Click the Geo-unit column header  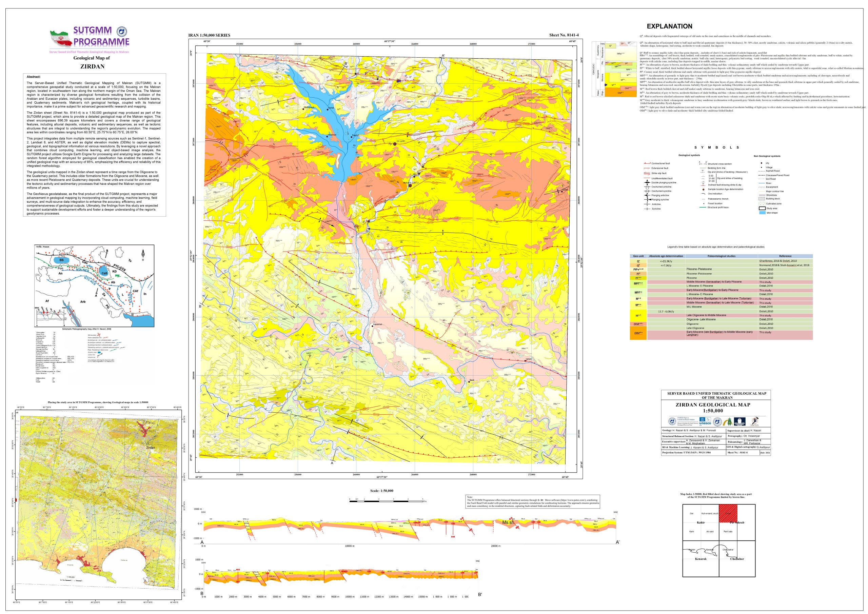click(638, 256)
